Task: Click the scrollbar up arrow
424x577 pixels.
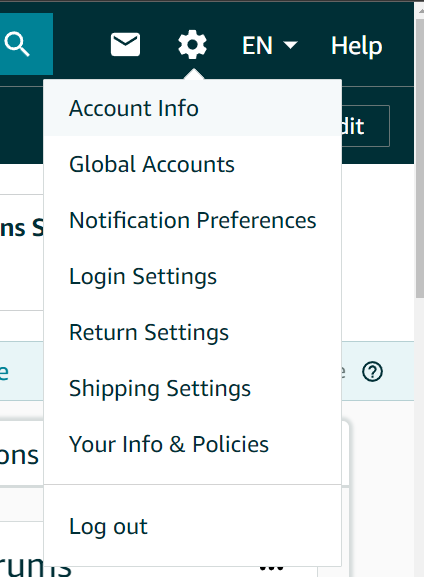Action: 420,11
